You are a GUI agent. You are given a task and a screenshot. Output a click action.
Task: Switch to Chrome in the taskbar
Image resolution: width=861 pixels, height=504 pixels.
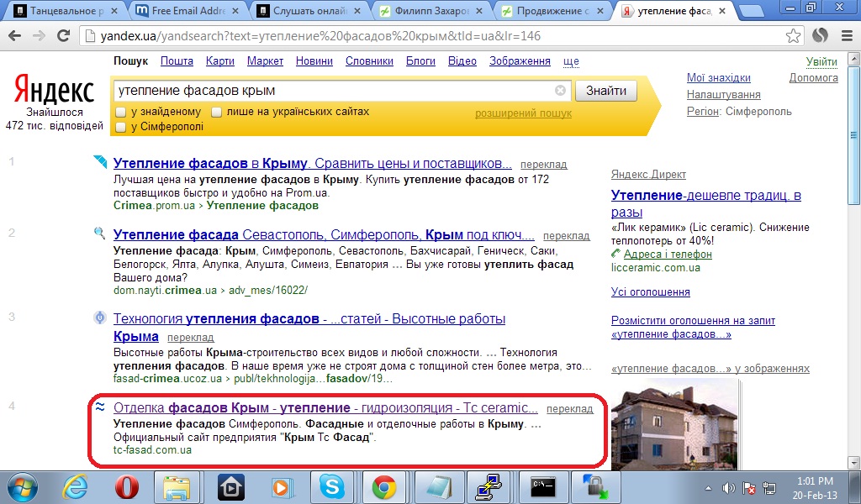pyautogui.click(x=384, y=487)
